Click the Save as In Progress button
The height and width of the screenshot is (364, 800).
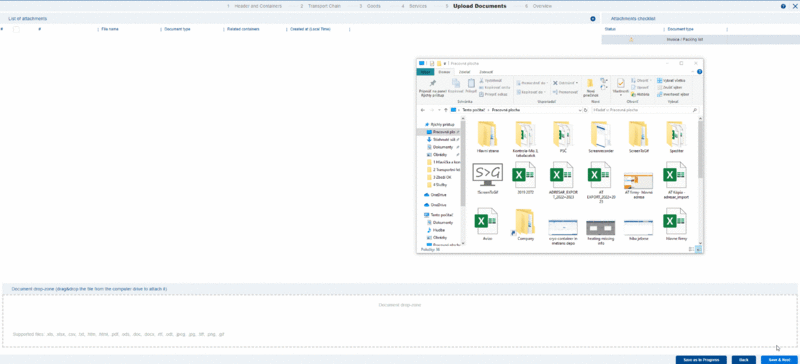[701, 360]
